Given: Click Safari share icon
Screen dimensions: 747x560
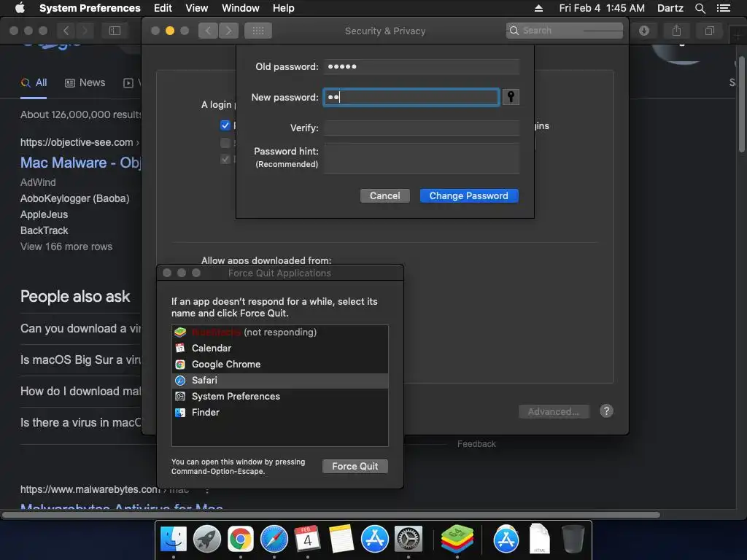Looking at the screenshot, I should (x=676, y=31).
